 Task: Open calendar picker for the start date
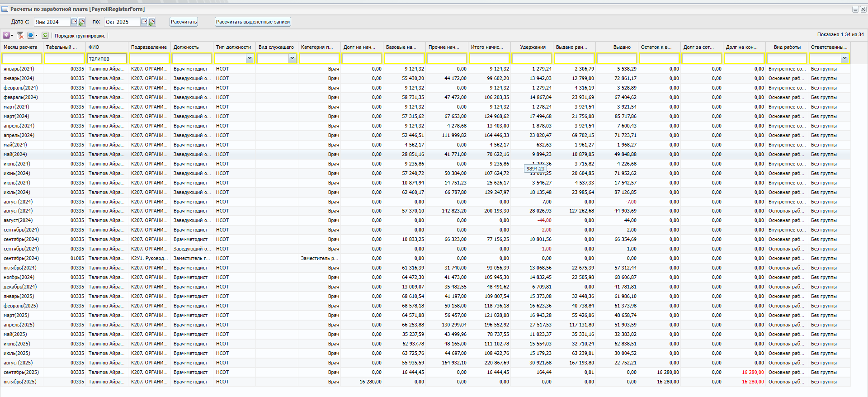pos(74,22)
